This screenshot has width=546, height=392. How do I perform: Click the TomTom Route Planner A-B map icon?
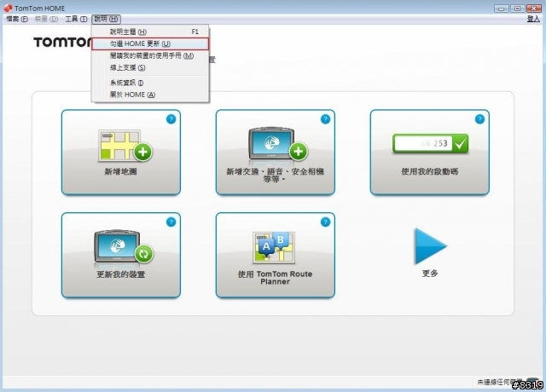tap(274, 247)
